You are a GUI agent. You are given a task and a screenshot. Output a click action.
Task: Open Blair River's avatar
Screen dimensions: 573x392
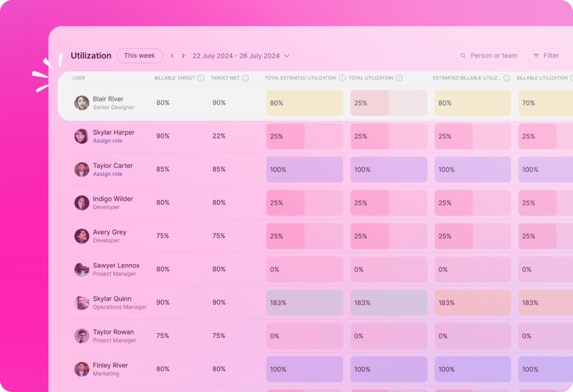click(81, 103)
